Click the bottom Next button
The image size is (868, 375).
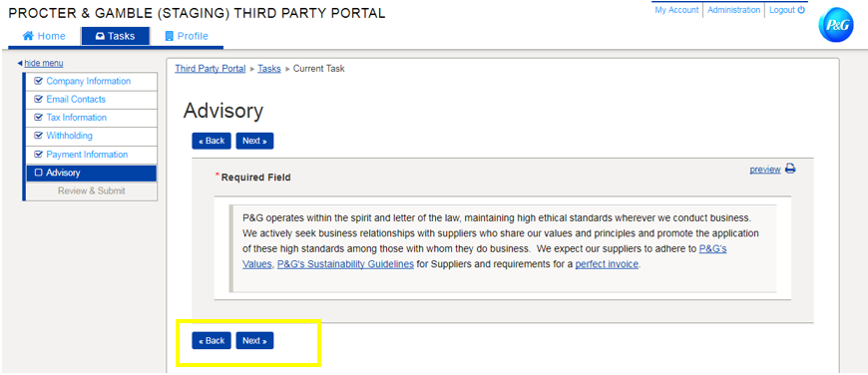pos(254,341)
